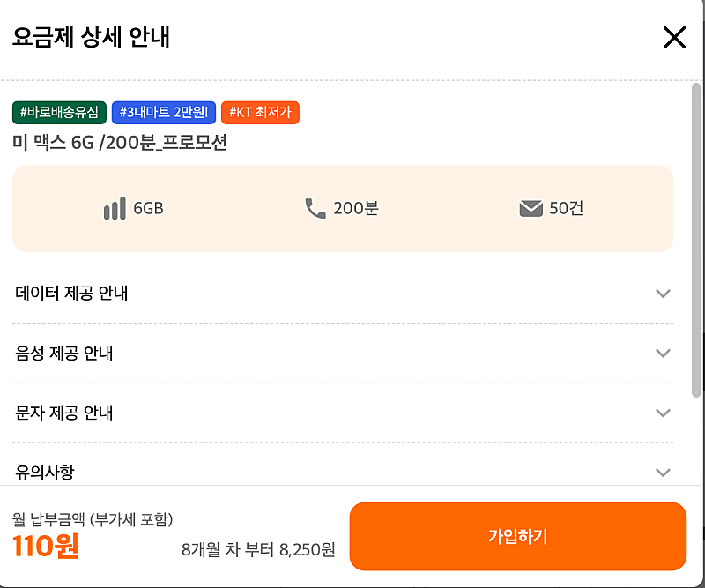Open the 음성 제공 안내 section
This screenshot has width=705, height=588.
coord(64,354)
